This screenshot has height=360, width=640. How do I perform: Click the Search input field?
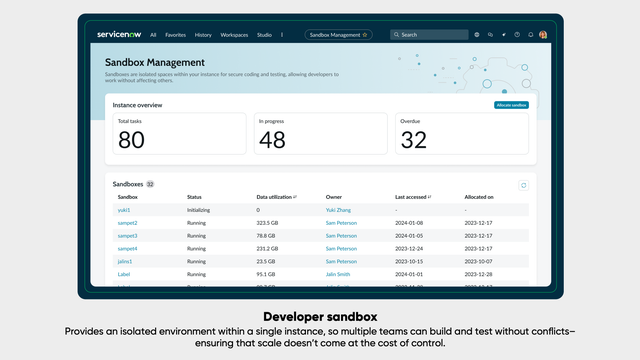[429, 35]
